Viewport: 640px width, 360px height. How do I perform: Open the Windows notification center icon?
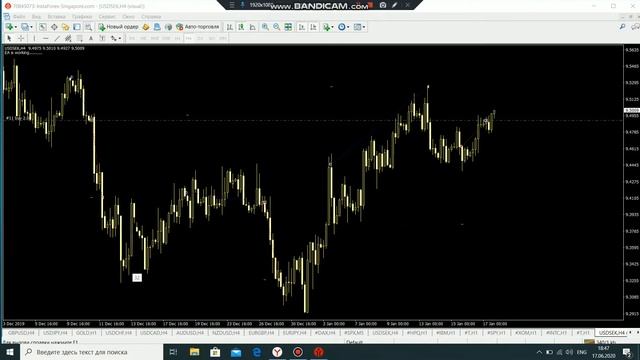point(627,352)
